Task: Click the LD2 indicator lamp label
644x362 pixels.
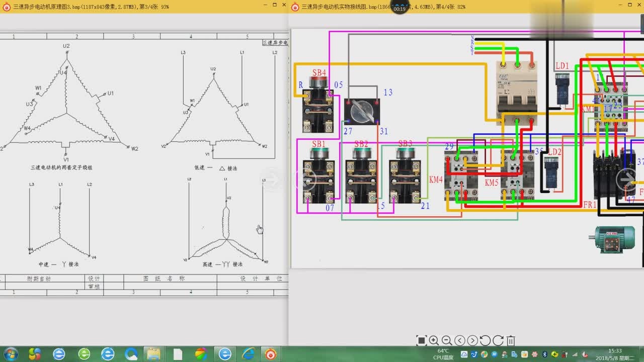Action: pyautogui.click(x=554, y=152)
